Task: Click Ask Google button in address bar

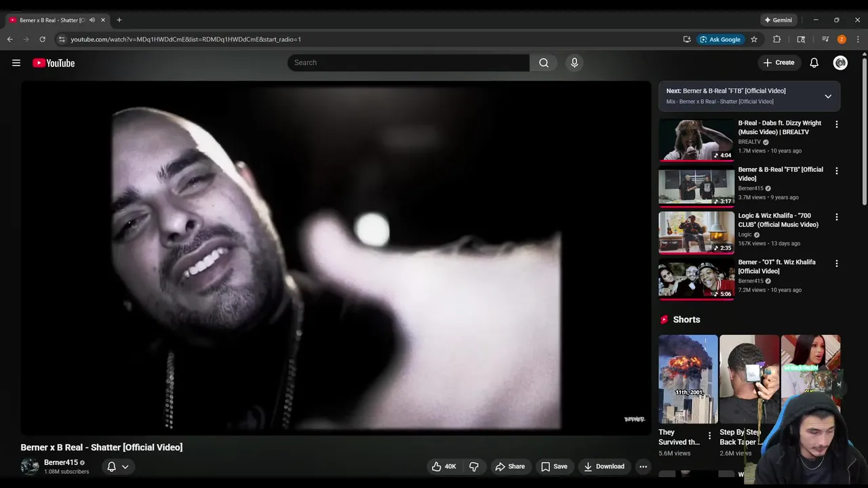Action: (720, 39)
